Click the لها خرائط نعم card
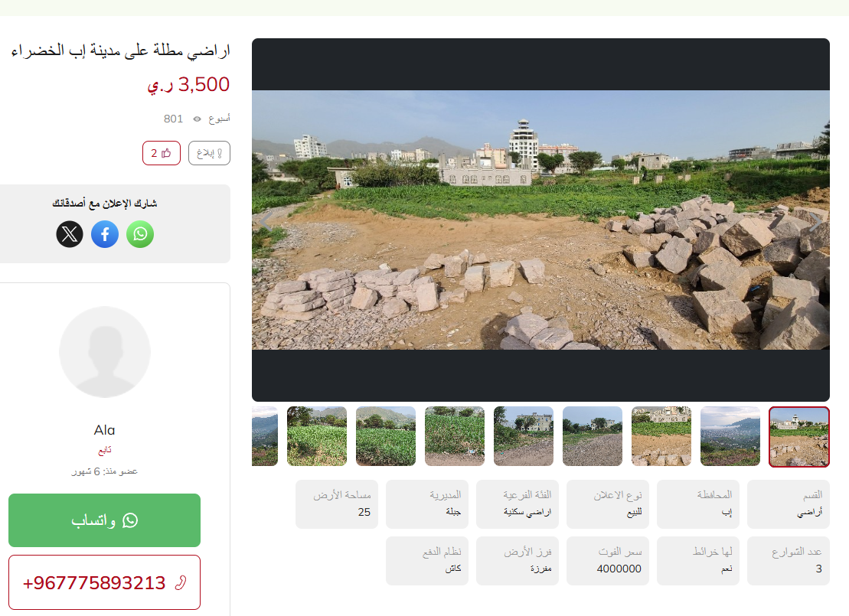The width and height of the screenshot is (849, 616). pyautogui.click(x=698, y=561)
